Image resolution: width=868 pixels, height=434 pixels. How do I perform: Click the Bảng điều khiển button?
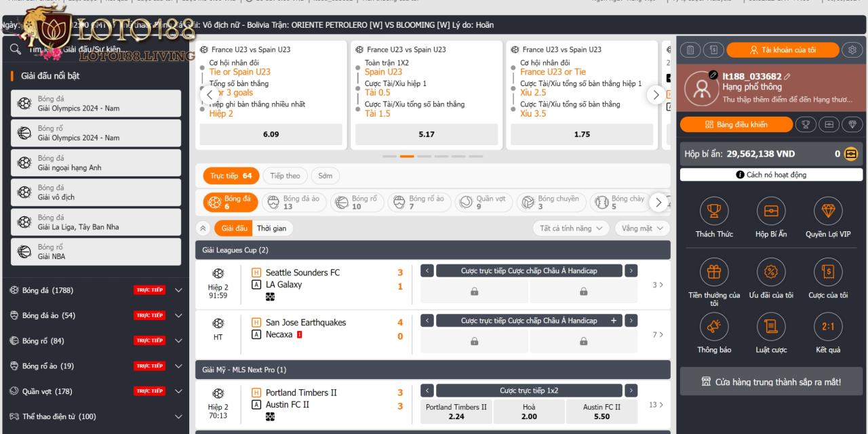tap(736, 125)
